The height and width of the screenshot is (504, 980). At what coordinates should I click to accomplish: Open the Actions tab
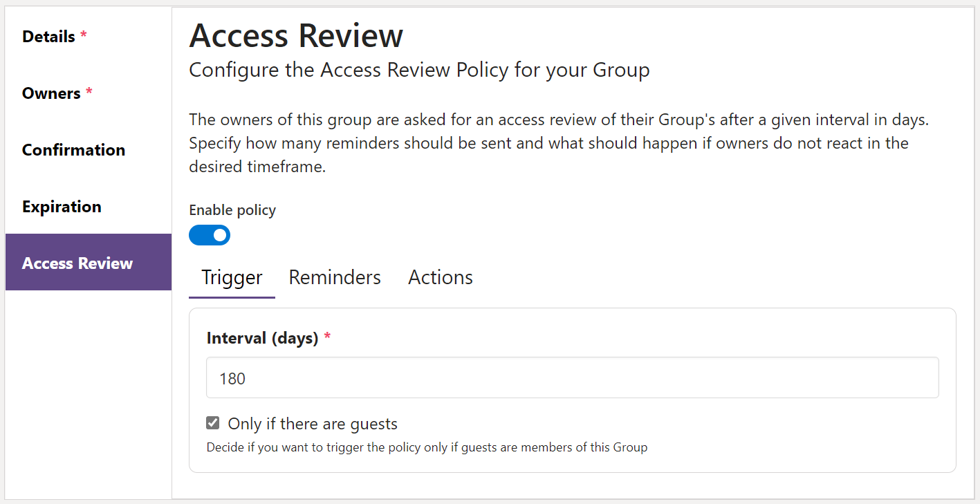[x=440, y=277]
